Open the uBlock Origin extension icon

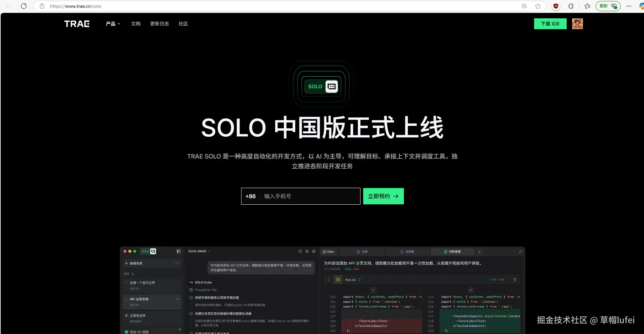click(x=555, y=6)
